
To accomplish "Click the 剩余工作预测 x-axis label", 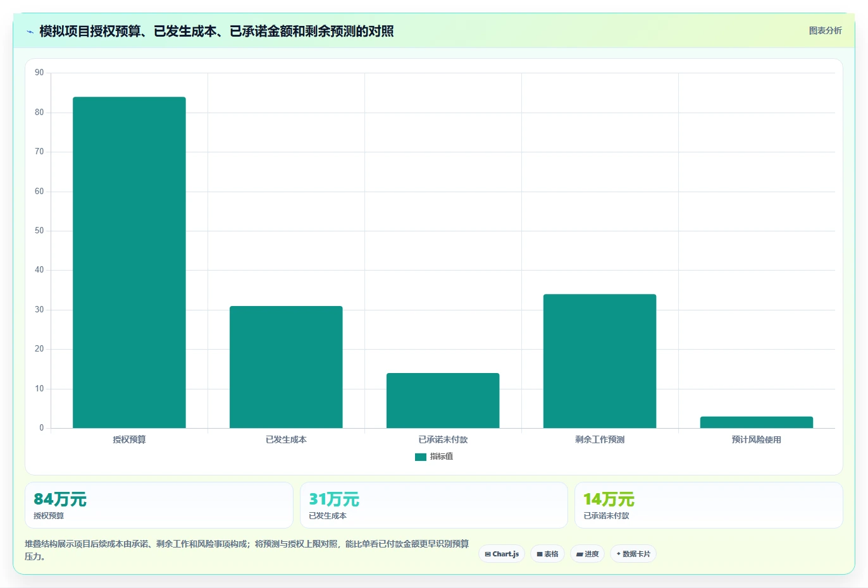I will tap(600, 439).
